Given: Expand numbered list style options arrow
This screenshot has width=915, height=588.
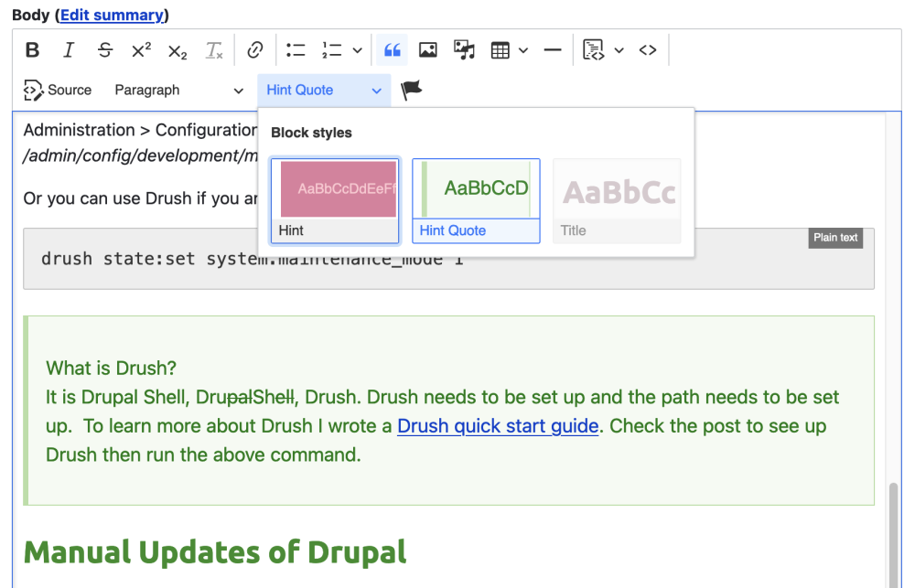Looking at the screenshot, I should (357, 50).
